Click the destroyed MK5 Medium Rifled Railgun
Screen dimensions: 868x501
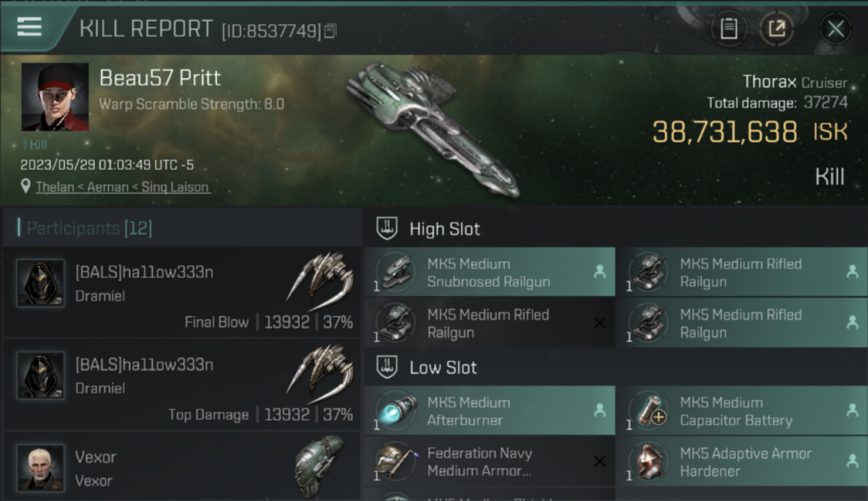point(489,323)
